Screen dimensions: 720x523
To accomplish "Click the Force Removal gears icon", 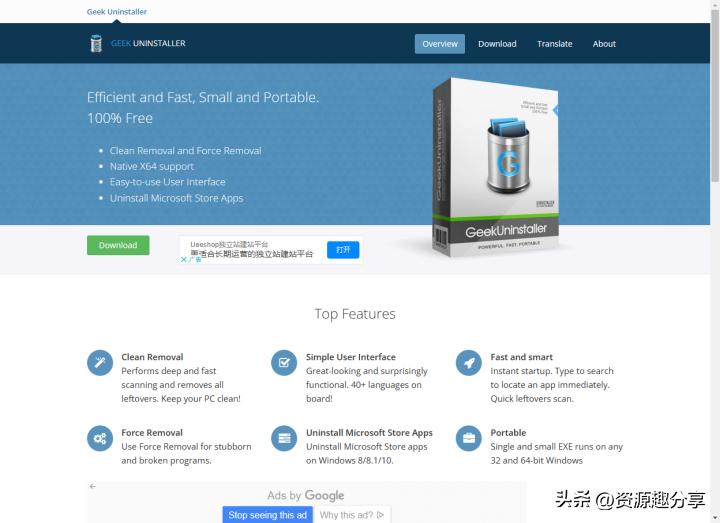I will click(100, 439).
